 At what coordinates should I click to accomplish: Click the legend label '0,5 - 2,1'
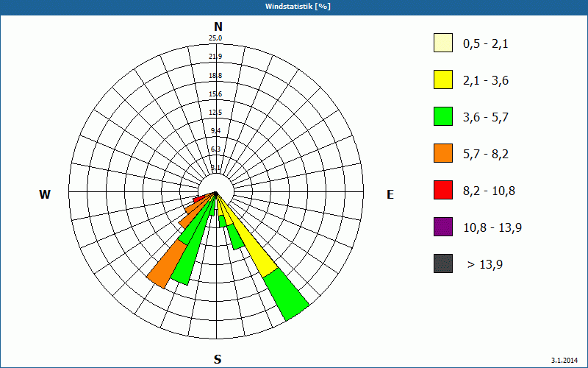[x=486, y=44]
